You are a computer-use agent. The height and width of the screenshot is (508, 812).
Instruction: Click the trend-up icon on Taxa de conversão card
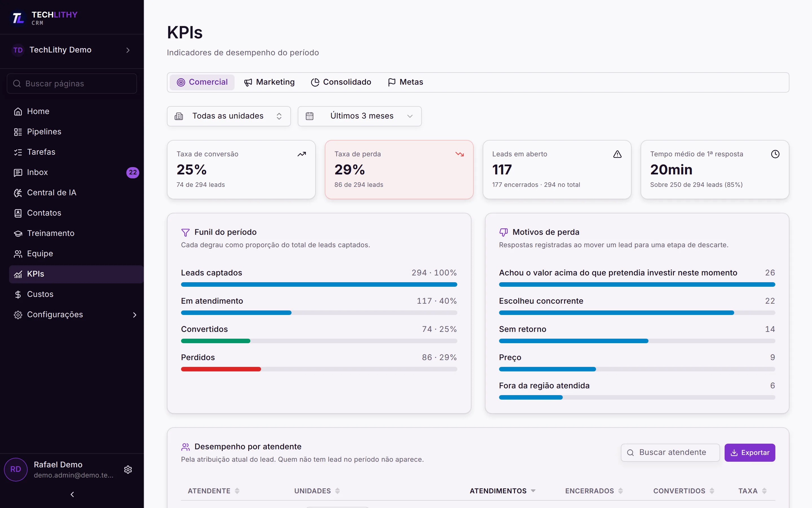[x=302, y=154]
